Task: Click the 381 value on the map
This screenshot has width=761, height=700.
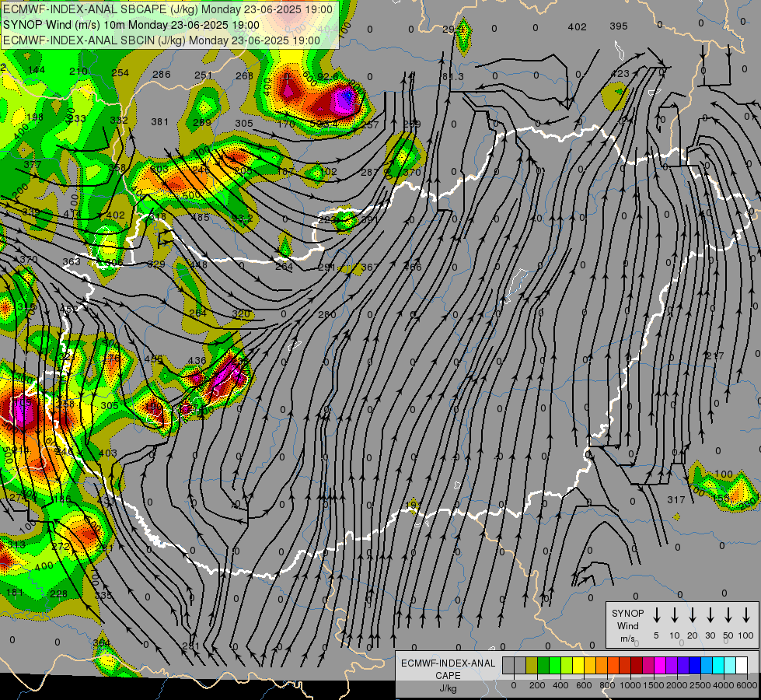Action: [159, 121]
